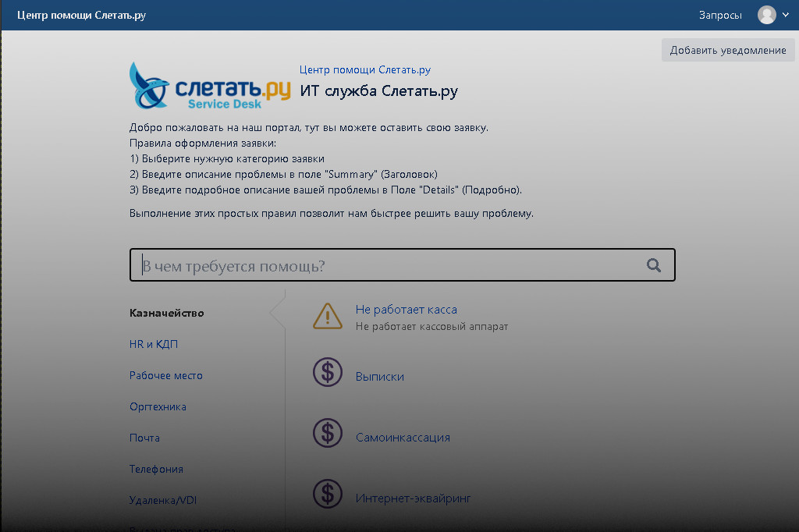Viewport: 799px width, 532px height.
Task: Select the Казначейство category
Action: pyautogui.click(x=167, y=314)
